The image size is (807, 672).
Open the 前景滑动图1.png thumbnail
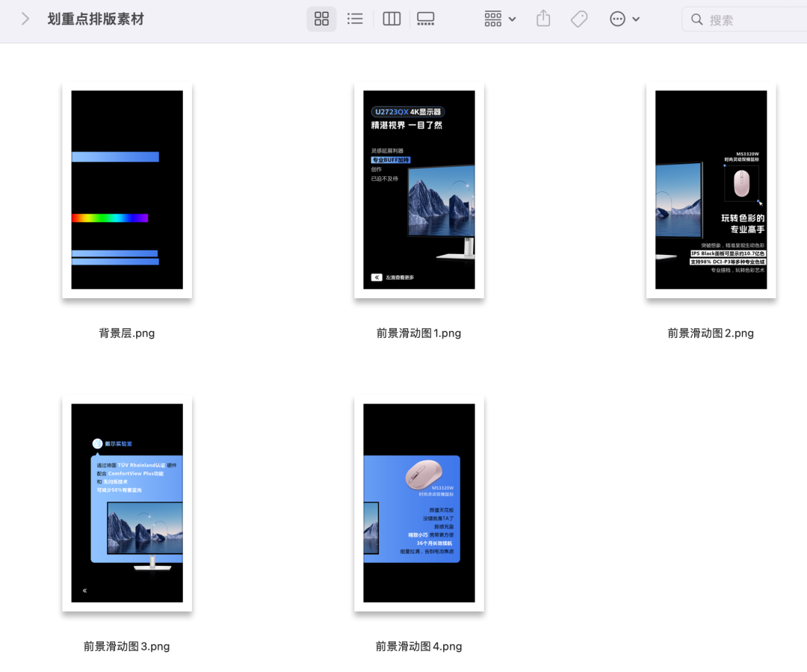pyautogui.click(x=419, y=190)
